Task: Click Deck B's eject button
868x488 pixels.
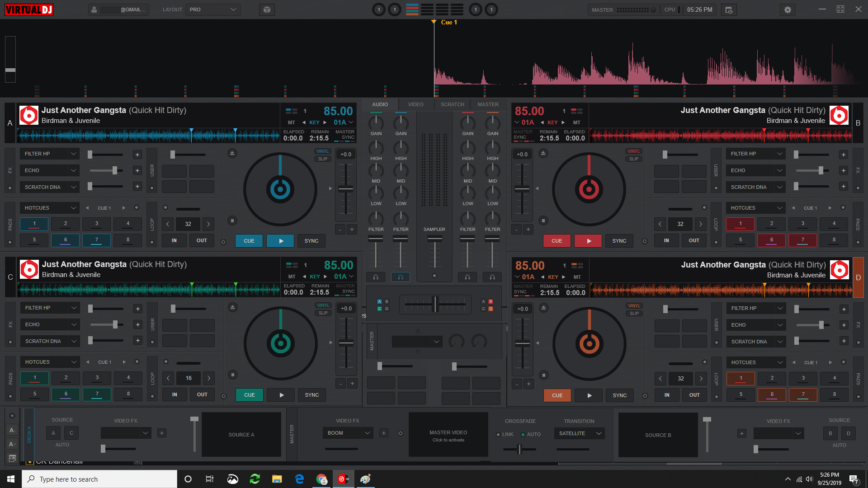Action: (x=543, y=153)
